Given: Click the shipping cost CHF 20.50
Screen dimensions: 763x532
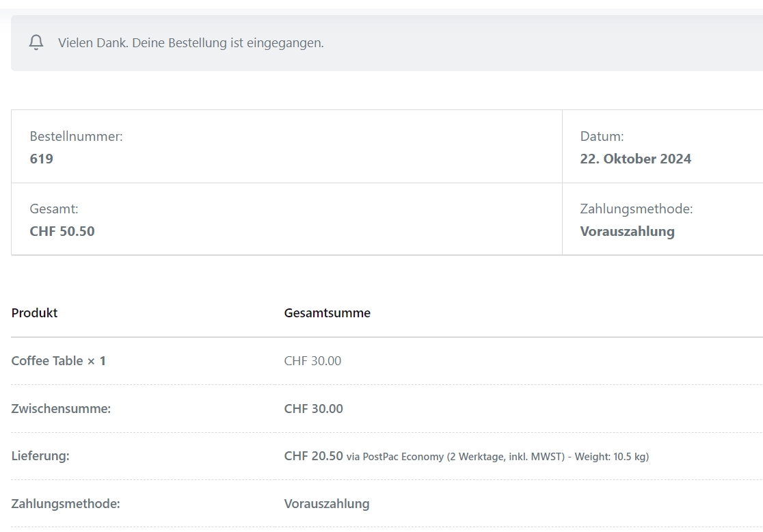Looking at the screenshot, I should (314, 456).
